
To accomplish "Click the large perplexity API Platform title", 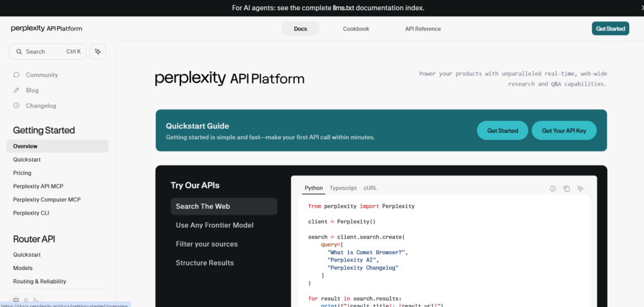I will [230, 78].
